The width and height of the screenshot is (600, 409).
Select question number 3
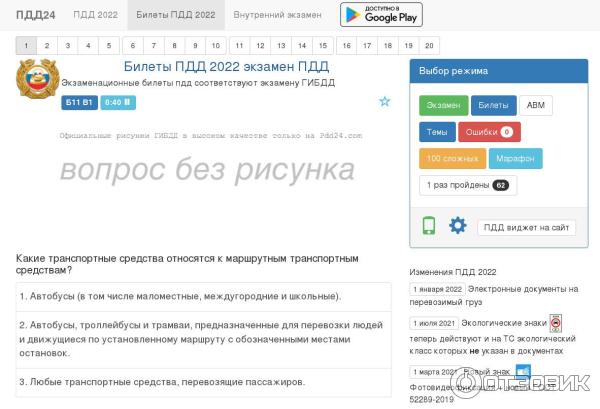pos(68,46)
